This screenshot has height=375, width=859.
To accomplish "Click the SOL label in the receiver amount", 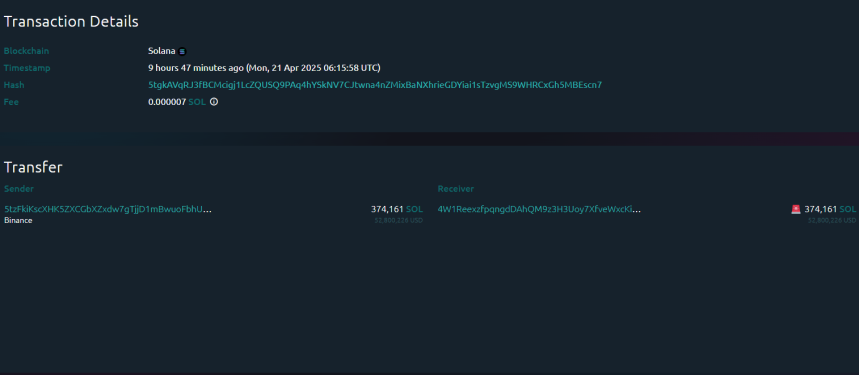I will pos(847,209).
